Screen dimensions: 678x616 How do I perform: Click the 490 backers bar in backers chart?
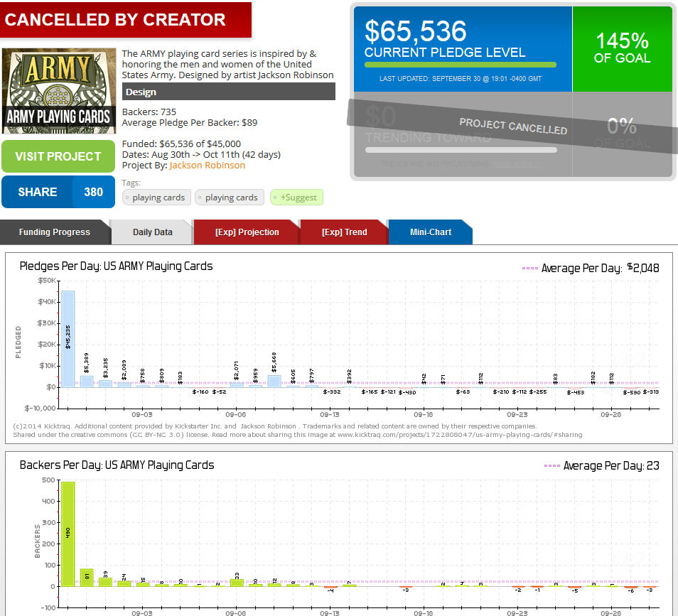(x=68, y=533)
